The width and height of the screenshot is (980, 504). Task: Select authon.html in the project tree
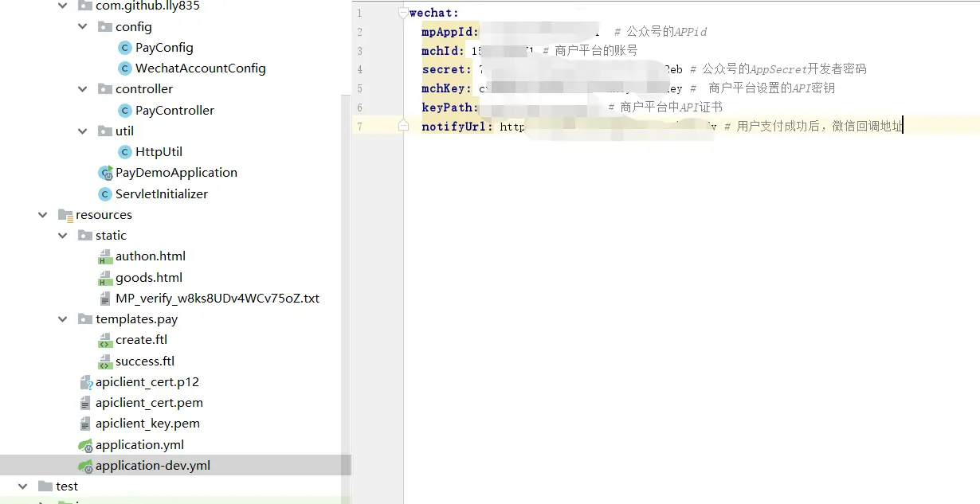click(151, 256)
